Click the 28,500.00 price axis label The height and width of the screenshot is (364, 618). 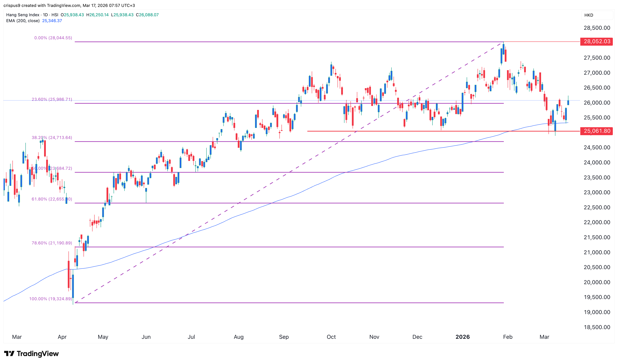[x=597, y=28]
